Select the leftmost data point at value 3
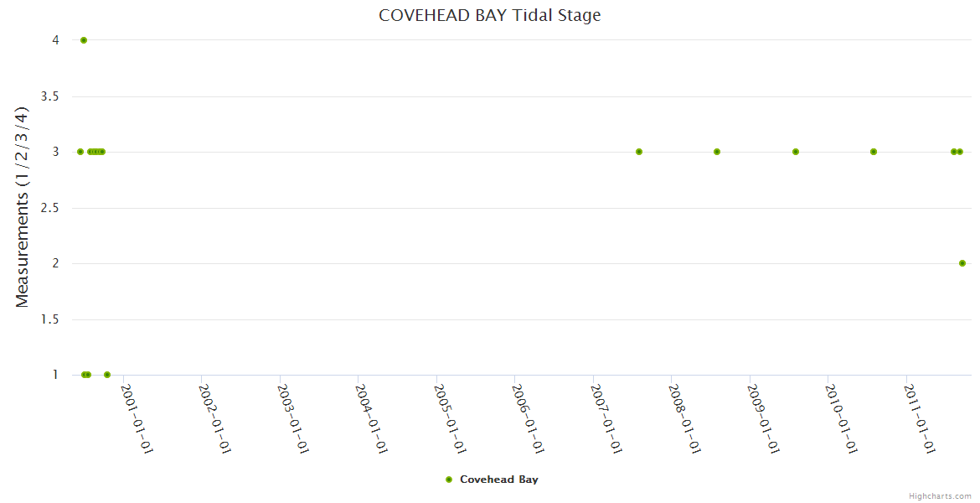The width and height of the screenshot is (980, 503). [x=80, y=152]
